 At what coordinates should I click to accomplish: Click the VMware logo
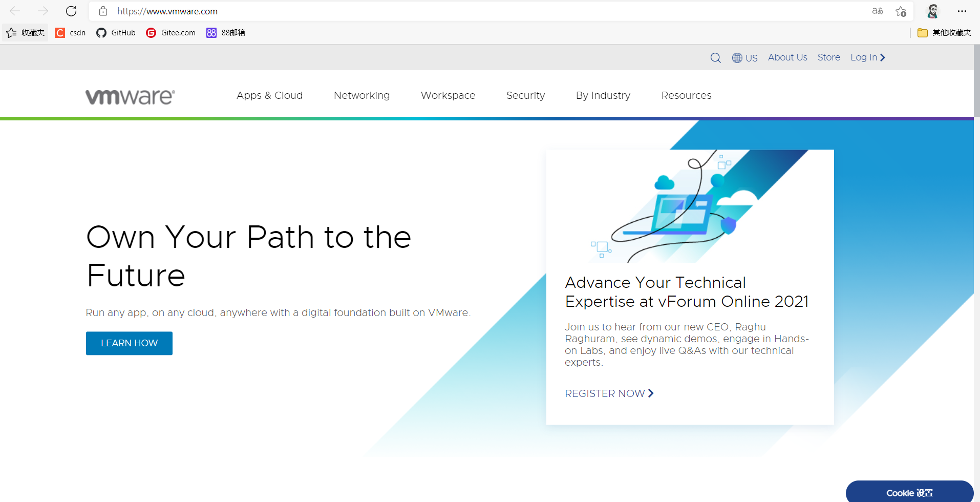[x=130, y=96]
